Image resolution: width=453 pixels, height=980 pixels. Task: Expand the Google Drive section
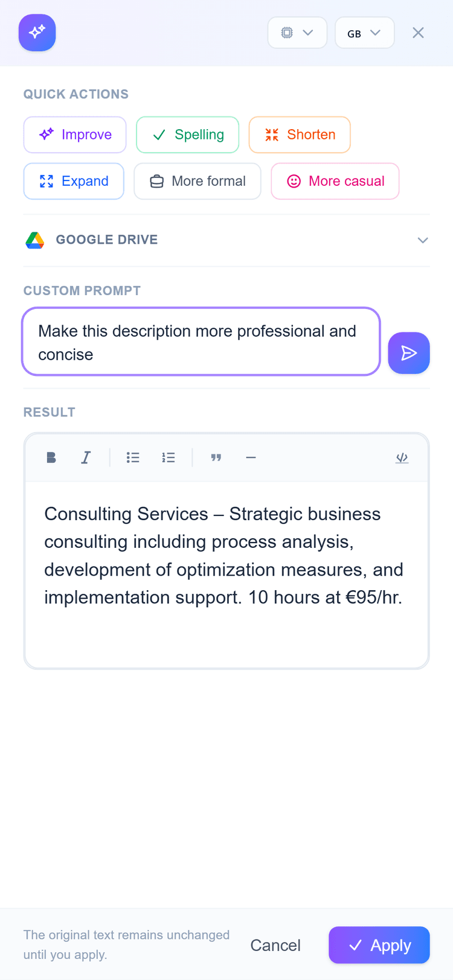(x=423, y=240)
